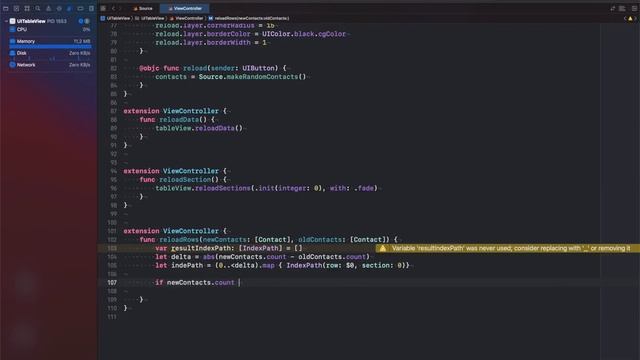Open adjust editor options menu
The height and width of the screenshot is (360, 640).
coord(622,8)
